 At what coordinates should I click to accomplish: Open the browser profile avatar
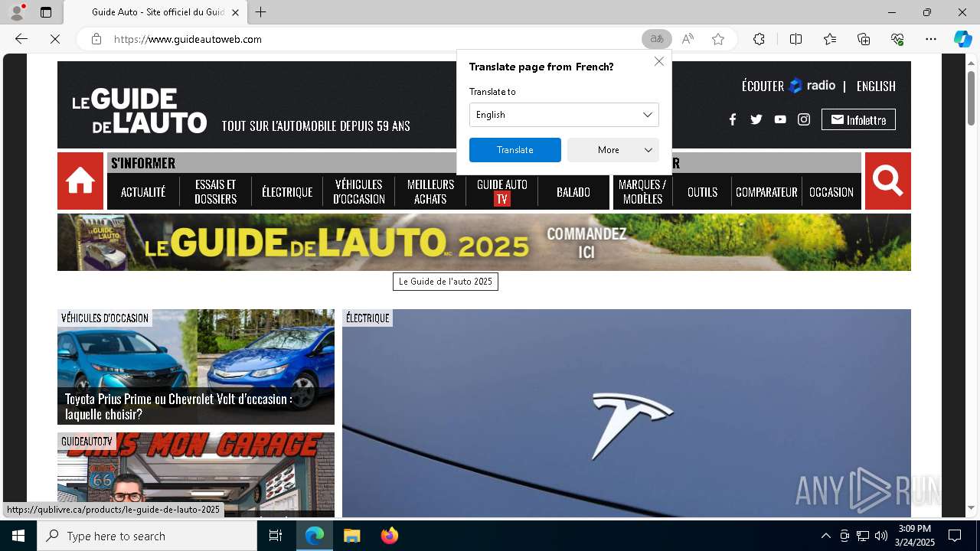coord(17,12)
